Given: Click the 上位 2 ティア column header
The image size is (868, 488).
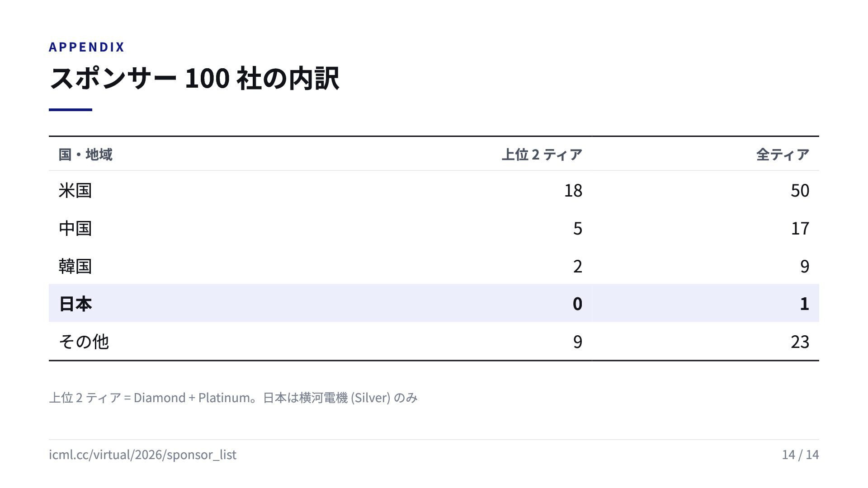Looking at the screenshot, I should (542, 155).
